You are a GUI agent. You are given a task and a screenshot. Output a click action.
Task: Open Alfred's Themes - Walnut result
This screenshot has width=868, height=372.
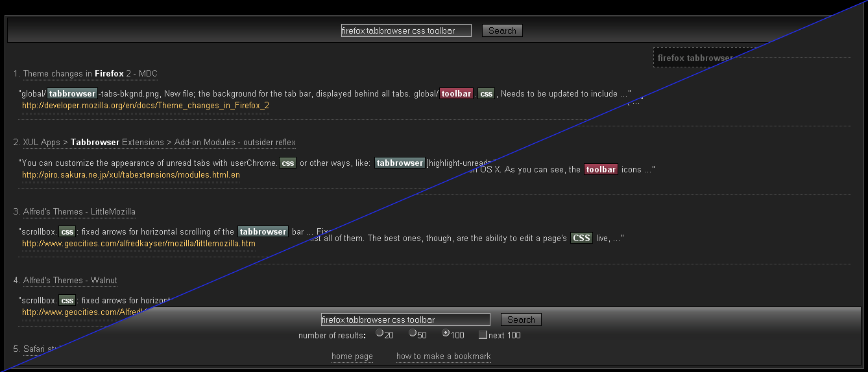(x=70, y=281)
